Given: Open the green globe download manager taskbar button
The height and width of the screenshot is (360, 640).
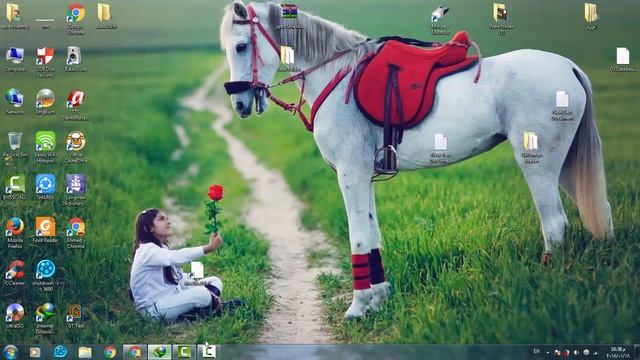Looking at the screenshot, I should click(159, 352).
